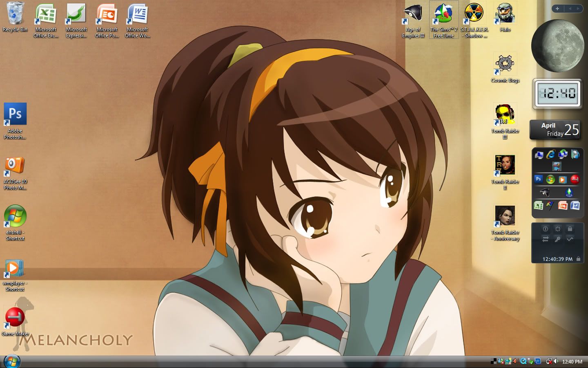Click the QuickTime icon in system tray
The height and width of the screenshot is (368, 588).
pyautogui.click(x=523, y=361)
